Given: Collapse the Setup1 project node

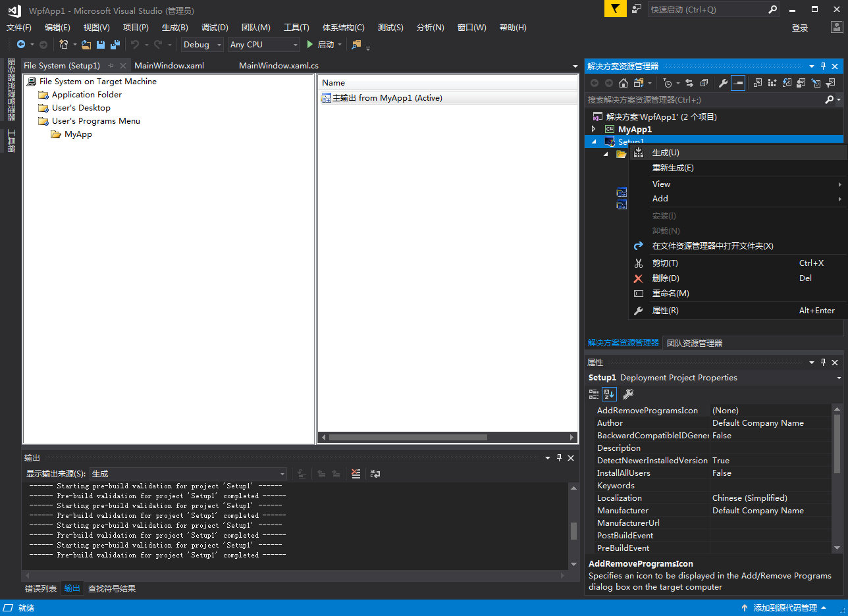Looking at the screenshot, I should coord(594,141).
